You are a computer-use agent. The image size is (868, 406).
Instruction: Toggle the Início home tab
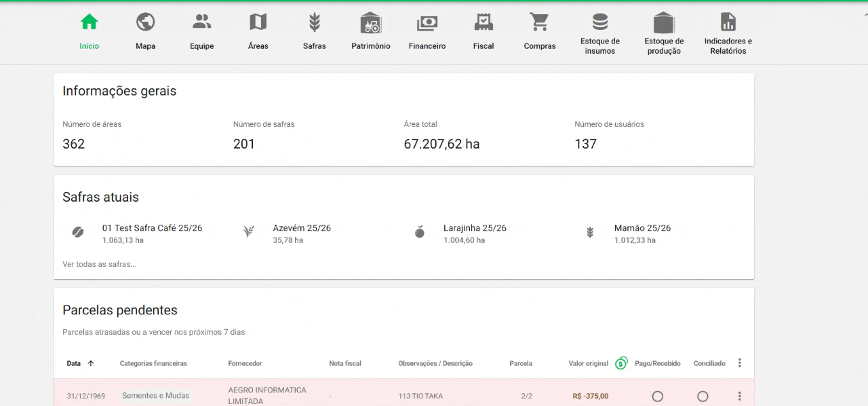click(x=89, y=31)
